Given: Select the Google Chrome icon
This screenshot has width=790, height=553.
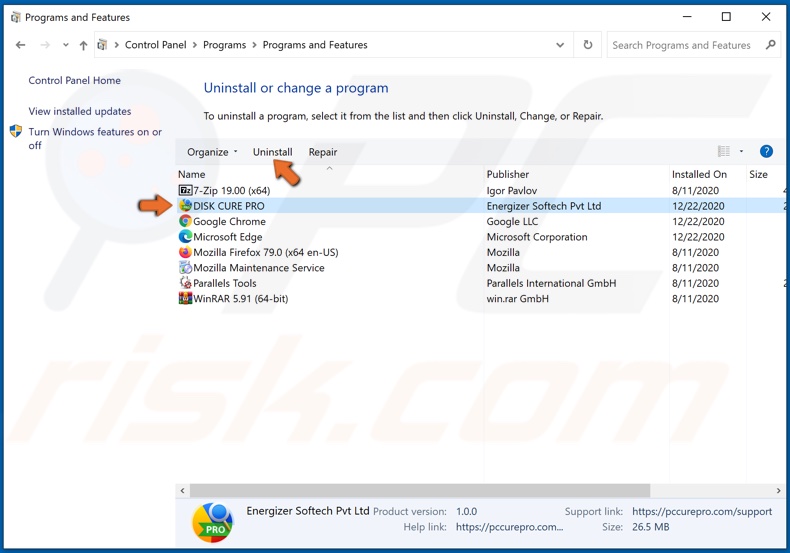Looking at the screenshot, I should [185, 221].
